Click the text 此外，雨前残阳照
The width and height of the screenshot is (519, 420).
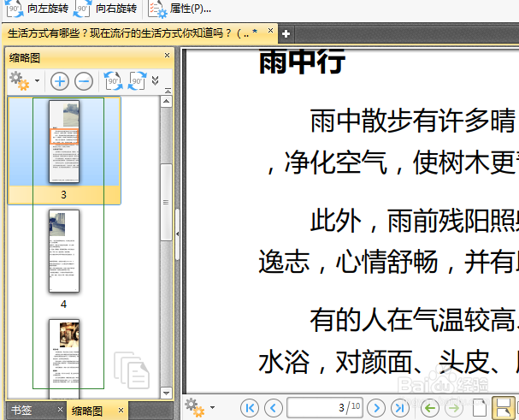point(415,221)
